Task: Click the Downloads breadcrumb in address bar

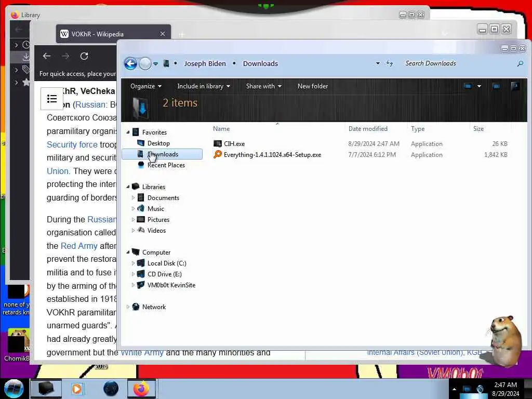Action: (260, 63)
